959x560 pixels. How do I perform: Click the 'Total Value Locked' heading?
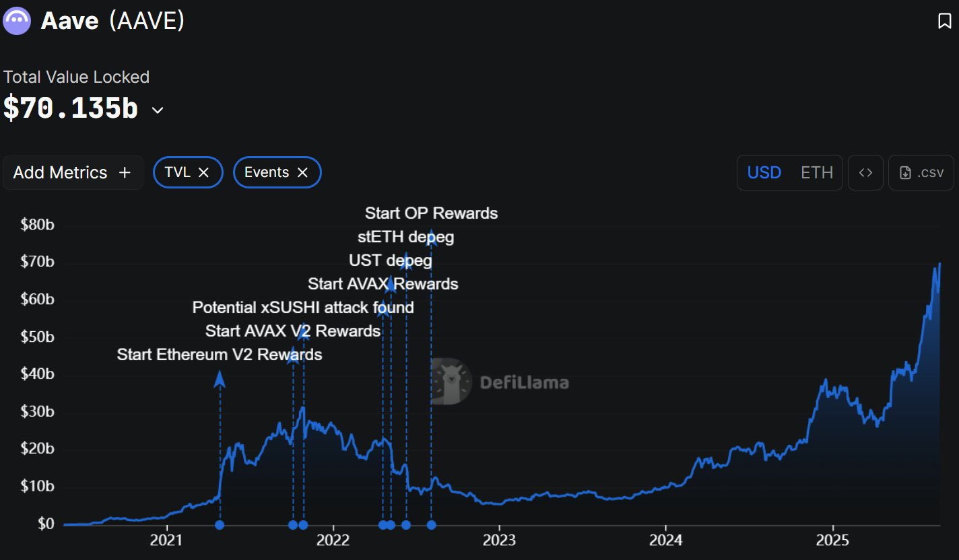76,77
